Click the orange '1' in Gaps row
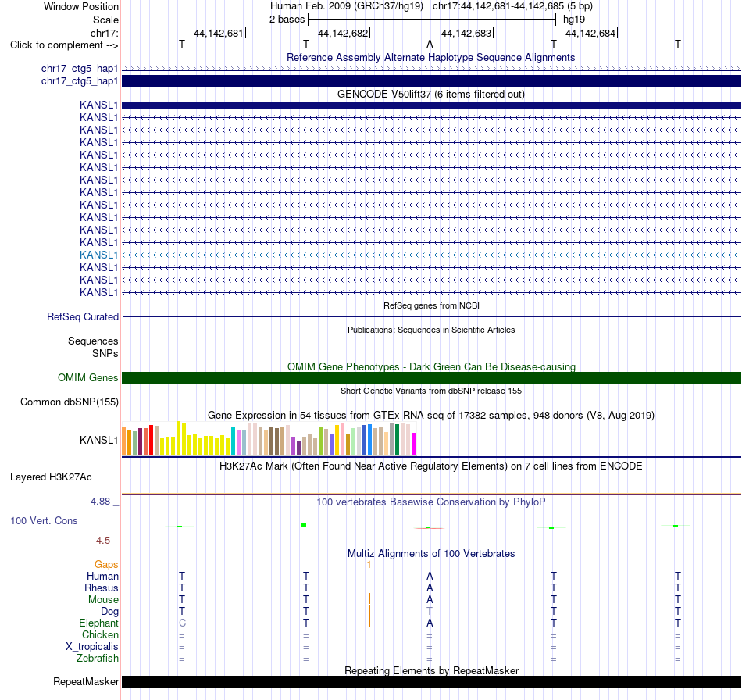This screenshot has height=700, width=742. [369, 565]
